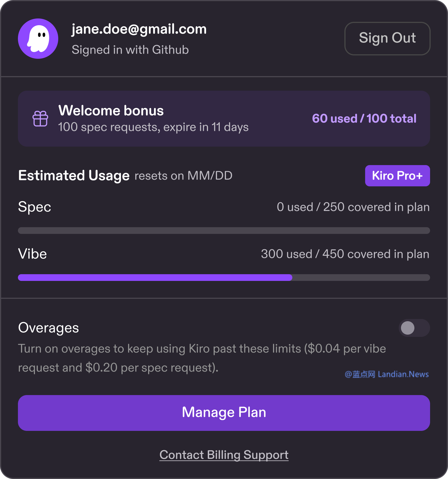The height and width of the screenshot is (479, 448).
Task: Click the Spec usage progress bar
Action: (224, 231)
